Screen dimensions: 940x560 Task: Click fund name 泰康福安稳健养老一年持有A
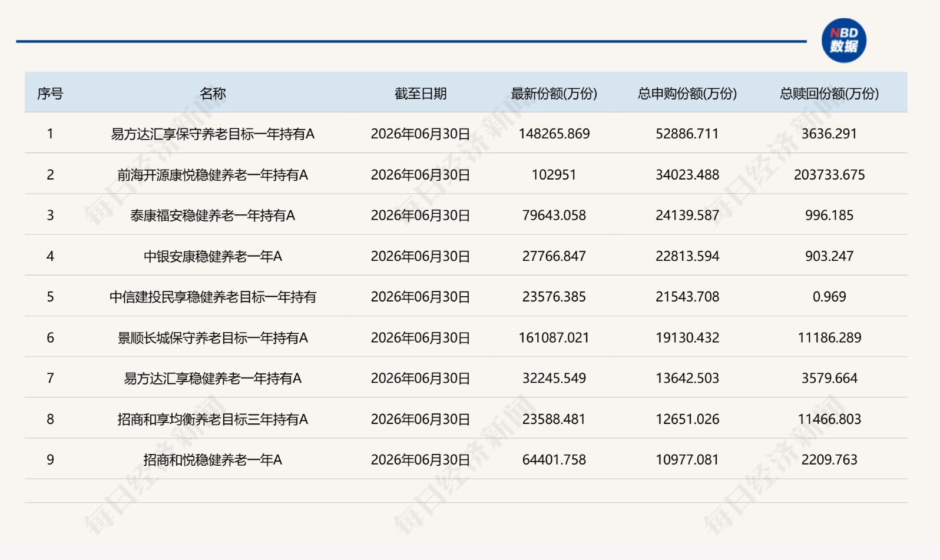click(213, 216)
